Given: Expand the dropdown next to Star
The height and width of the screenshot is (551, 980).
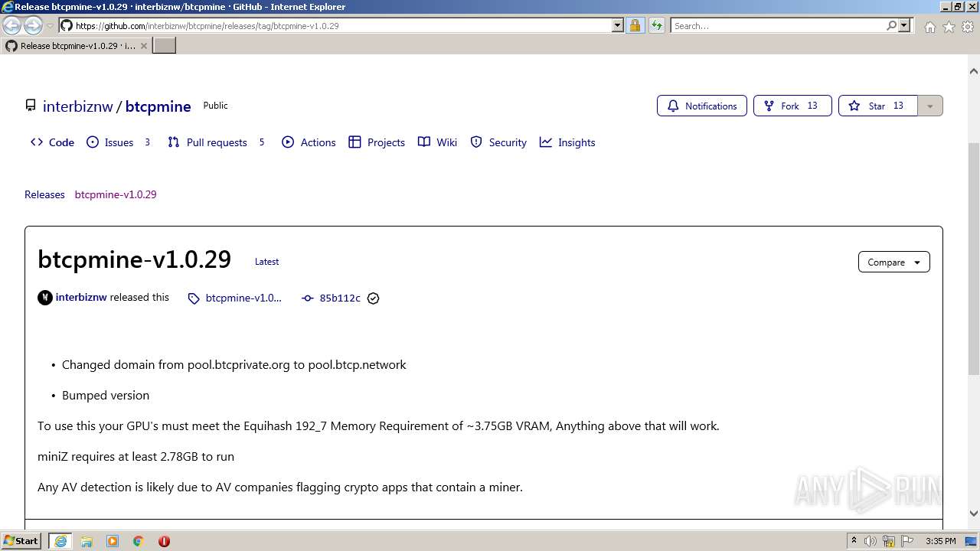Looking at the screenshot, I should point(929,106).
